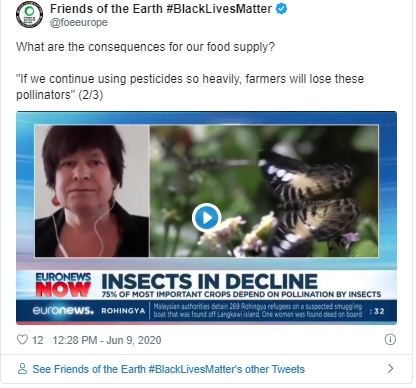
Task: Click the blue verified badge
Action: click(282, 9)
